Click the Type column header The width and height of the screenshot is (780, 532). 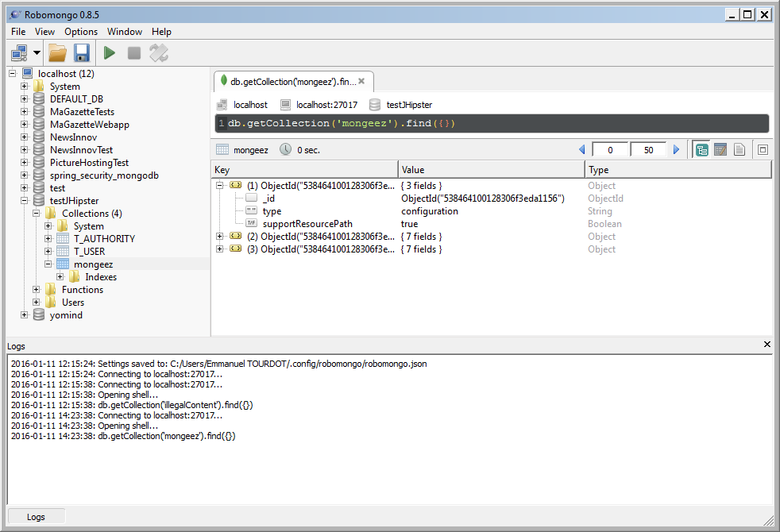[x=678, y=170]
